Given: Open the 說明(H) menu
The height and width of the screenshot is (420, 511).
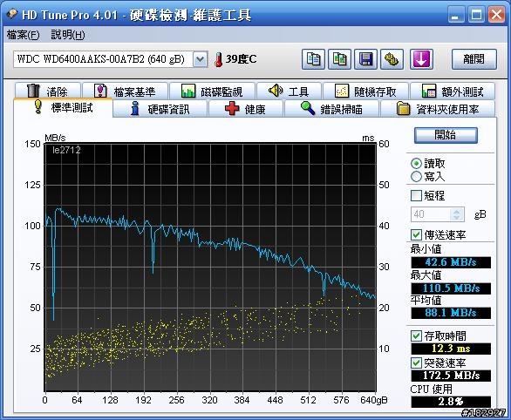Looking at the screenshot, I should [x=68, y=35].
